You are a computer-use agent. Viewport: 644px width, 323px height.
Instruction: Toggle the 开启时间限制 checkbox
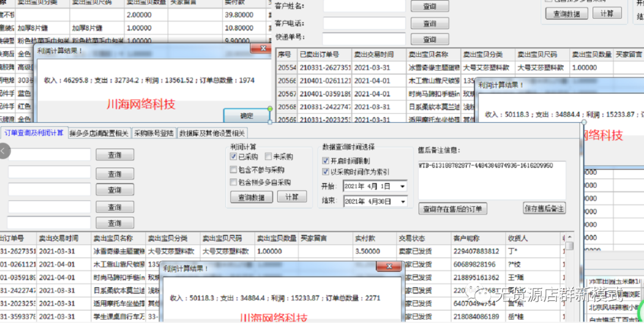point(326,160)
